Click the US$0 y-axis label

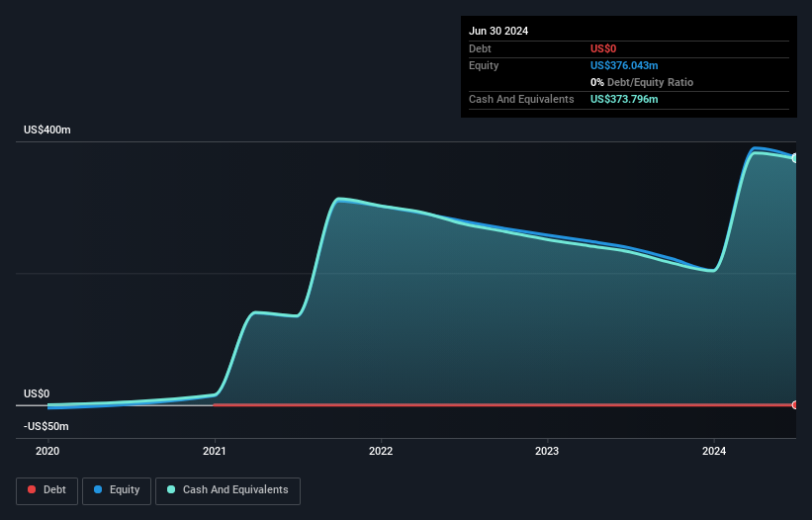(x=37, y=393)
